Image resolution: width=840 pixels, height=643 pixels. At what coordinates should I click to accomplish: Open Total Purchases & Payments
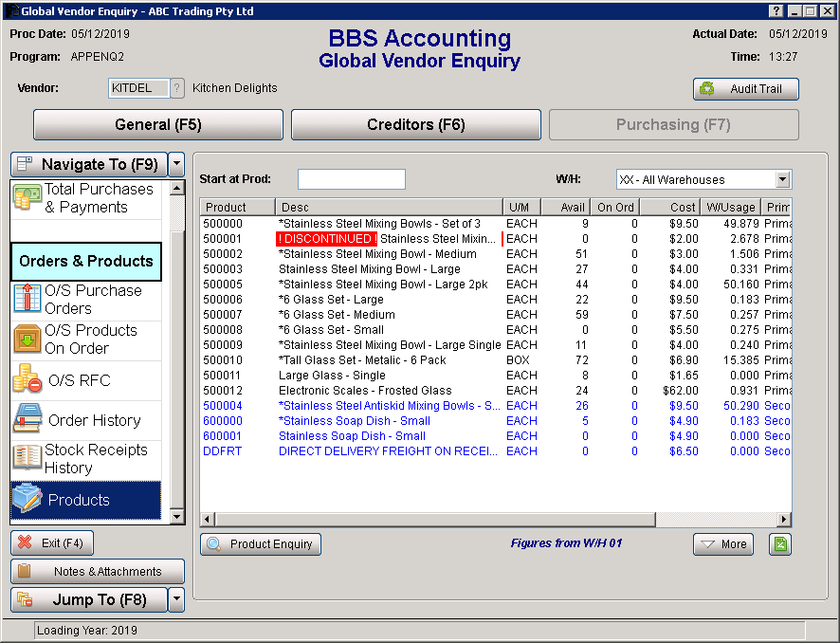point(86,198)
